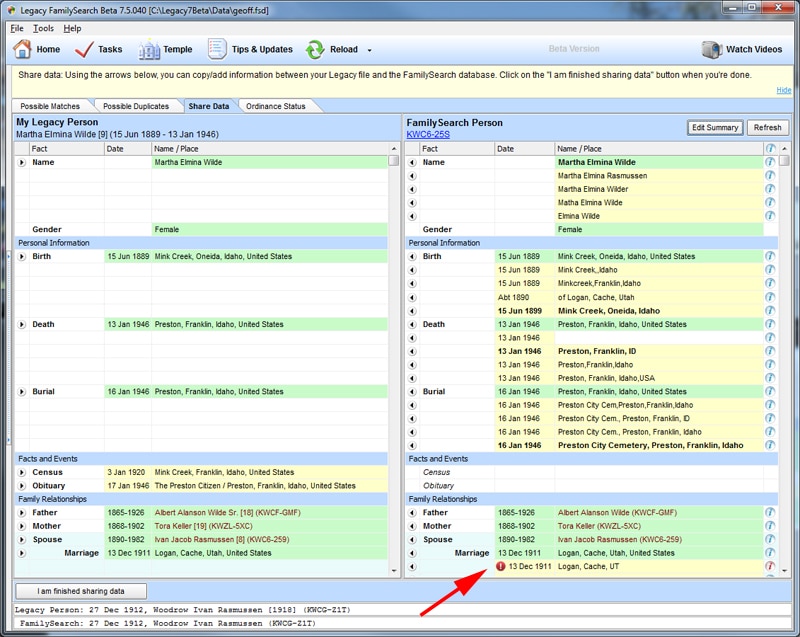
Task: Switch to the Ordinance Status tab
Action: point(276,106)
